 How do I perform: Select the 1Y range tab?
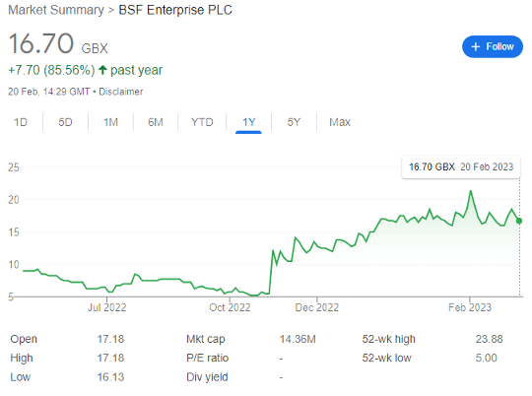pos(248,122)
